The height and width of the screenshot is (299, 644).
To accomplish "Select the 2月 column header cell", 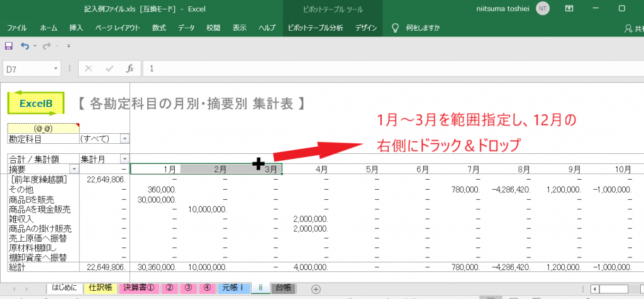I will [206, 168].
